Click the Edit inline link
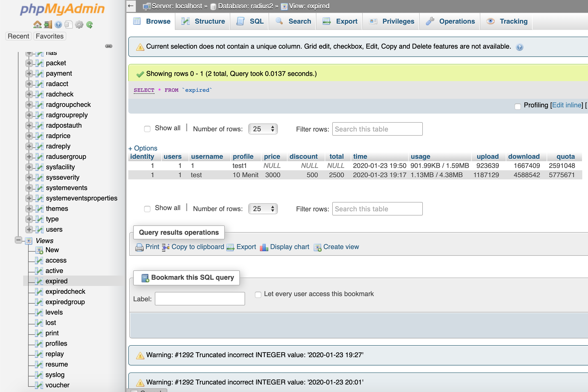 tap(567, 105)
